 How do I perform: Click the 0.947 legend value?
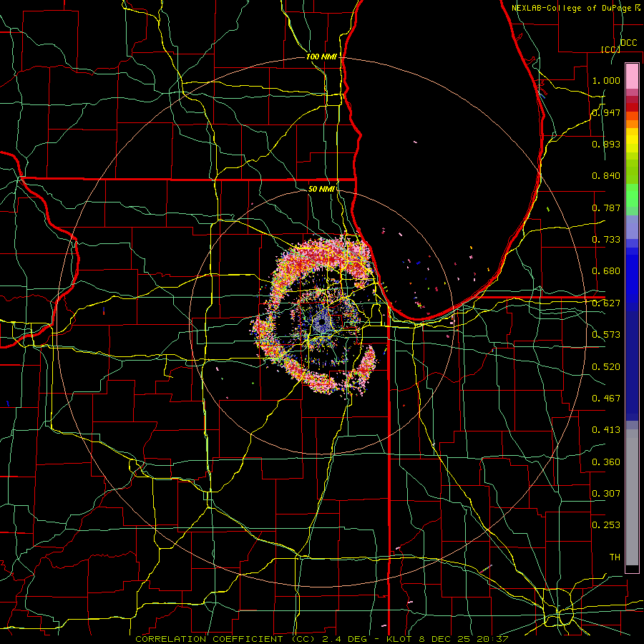[606, 112]
